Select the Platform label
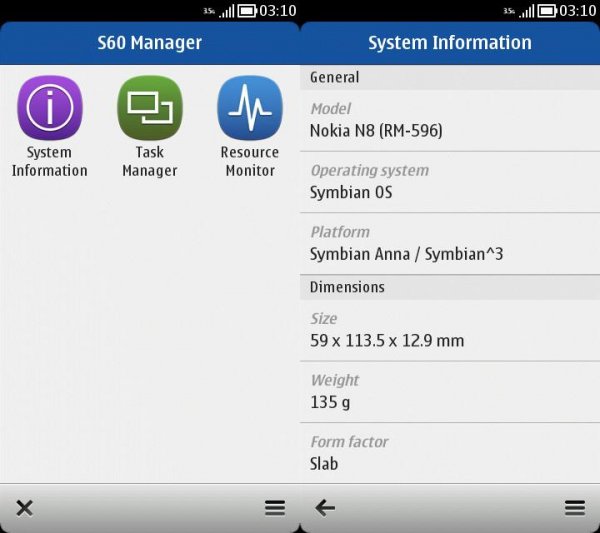The height and width of the screenshot is (533, 600). pos(340,232)
